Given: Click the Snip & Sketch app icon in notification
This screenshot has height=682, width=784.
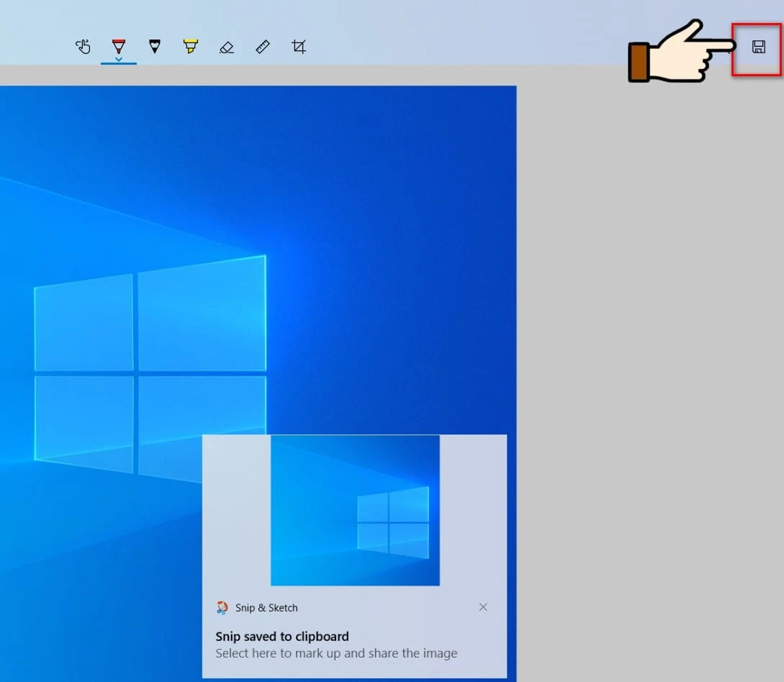Looking at the screenshot, I should coord(222,608).
